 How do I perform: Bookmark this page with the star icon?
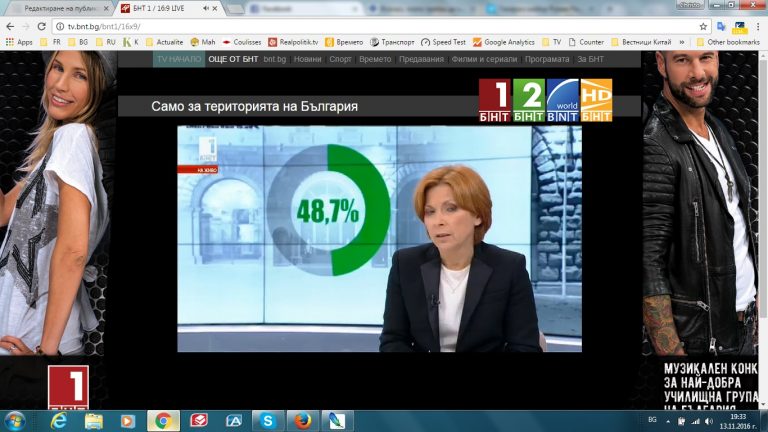[x=703, y=26]
